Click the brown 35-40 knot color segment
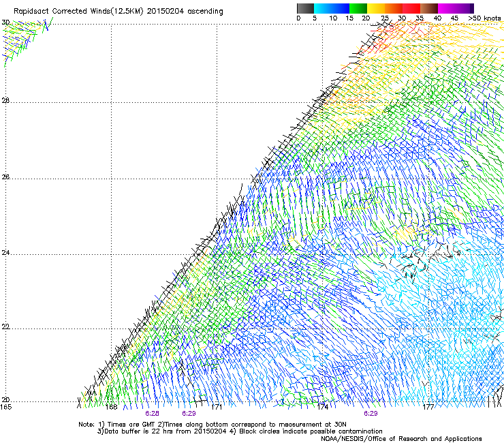504x443 pixels. click(429, 8)
